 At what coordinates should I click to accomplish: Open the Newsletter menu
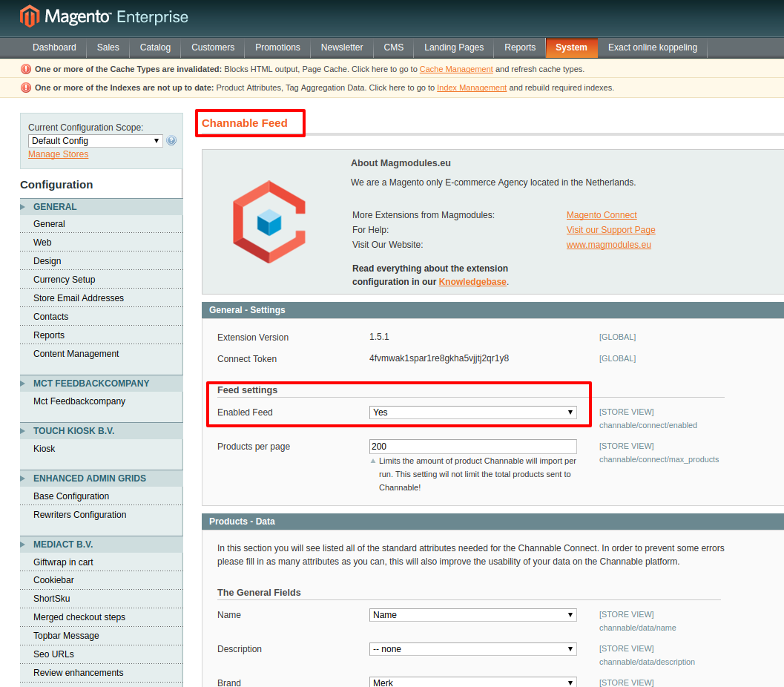pyautogui.click(x=342, y=47)
